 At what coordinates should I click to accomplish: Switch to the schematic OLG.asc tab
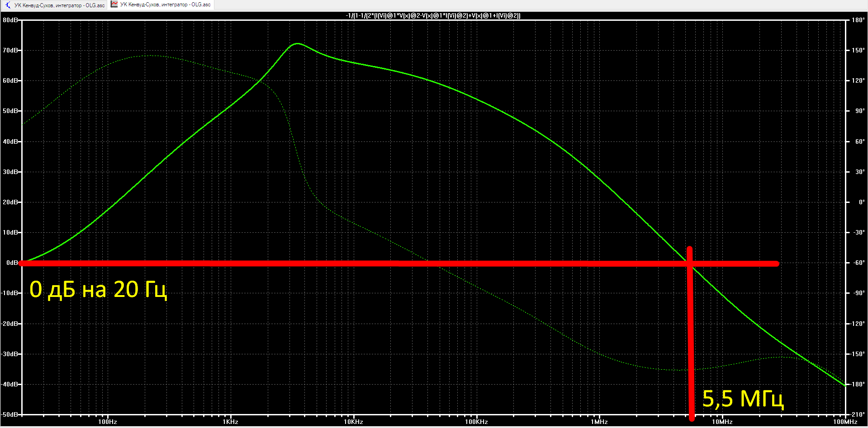tap(54, 5)
